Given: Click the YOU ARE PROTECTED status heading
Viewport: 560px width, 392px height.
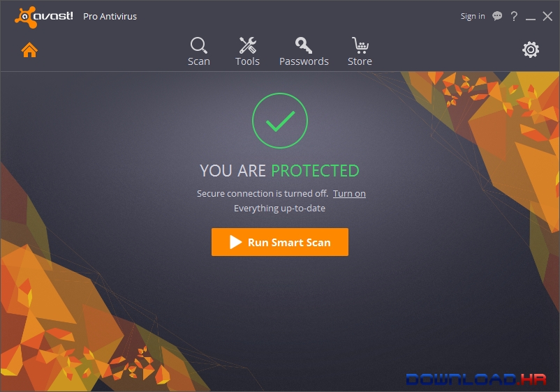Looking at the screenshot, I should (279, 171).
